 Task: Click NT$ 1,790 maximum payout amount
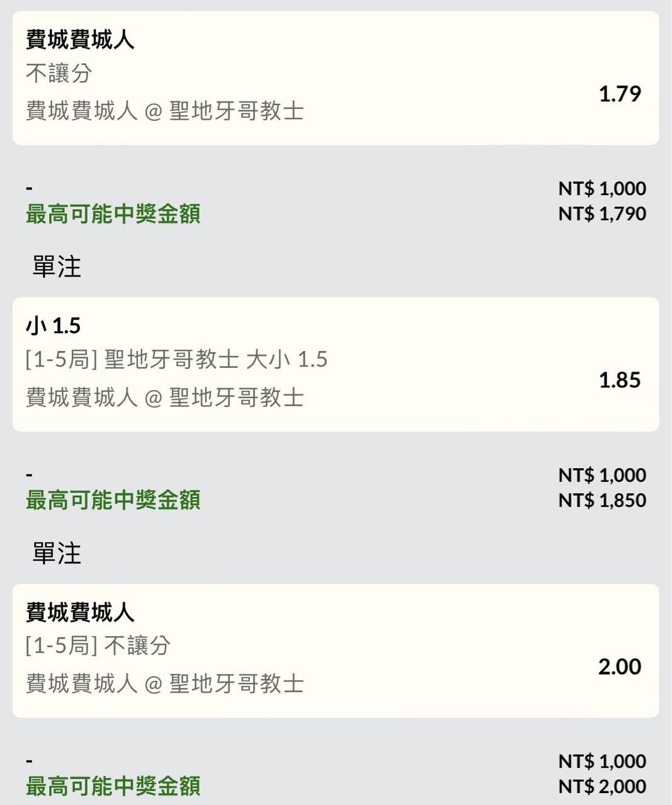point(602,214)
